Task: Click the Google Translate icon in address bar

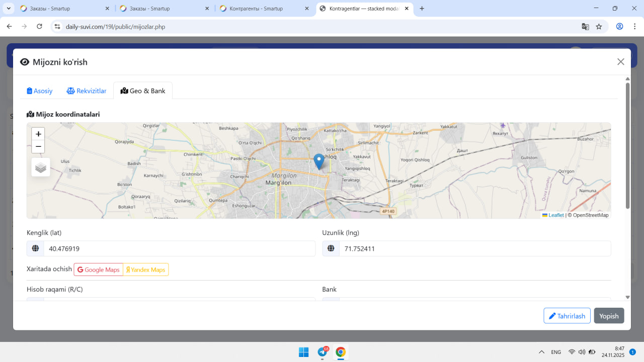Action: 585,27
